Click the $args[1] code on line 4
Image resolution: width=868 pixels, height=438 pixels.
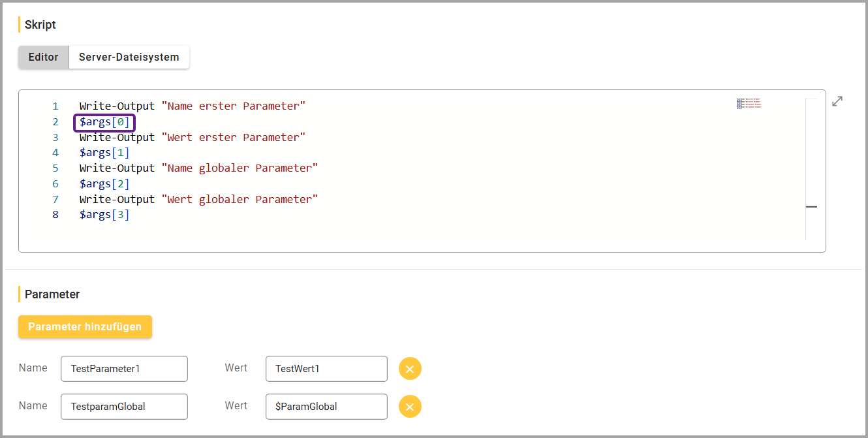pos(104,153)
